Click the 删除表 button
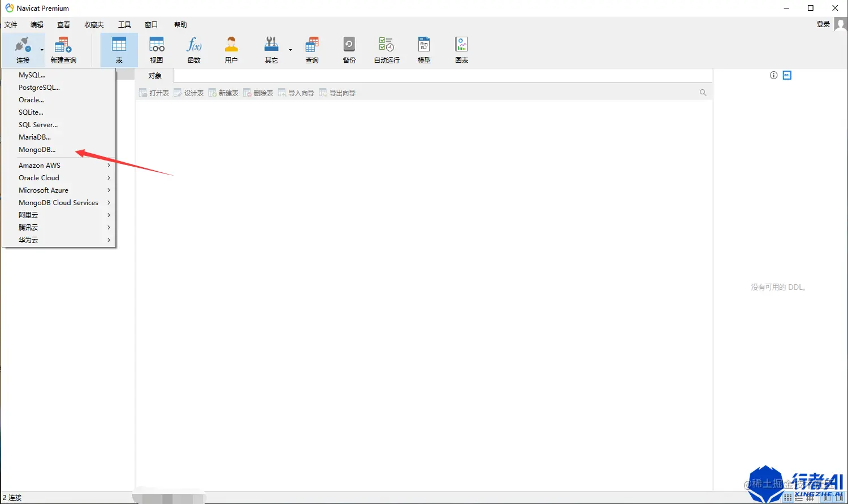Viewport: 848px width, 504px height. (258, 93)
